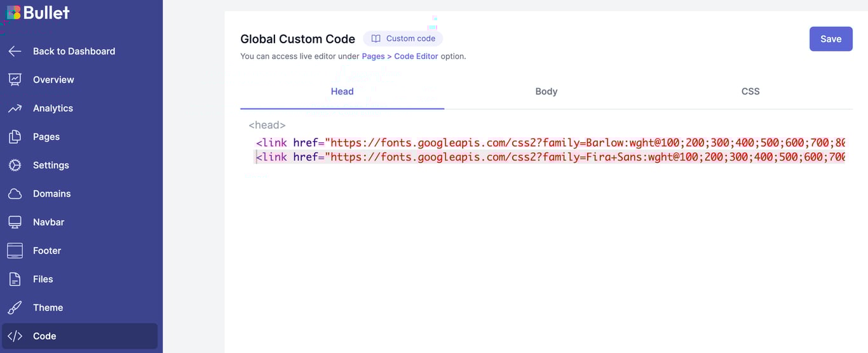The width and height of the screenshot is (868, 353).
Task: Open Back to Dashboard menu label
Action: pyautogui.click(x=74, y=51)
